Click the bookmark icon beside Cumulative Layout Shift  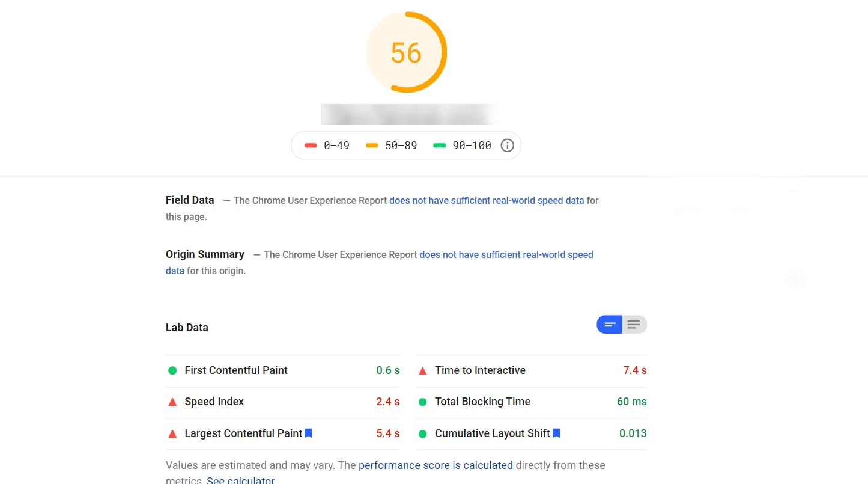tap(557, 433)
